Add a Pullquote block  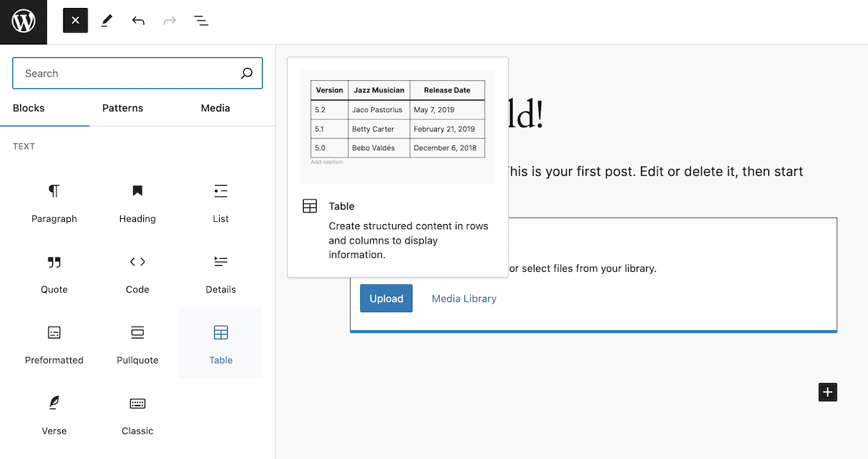tap(137, 346)
